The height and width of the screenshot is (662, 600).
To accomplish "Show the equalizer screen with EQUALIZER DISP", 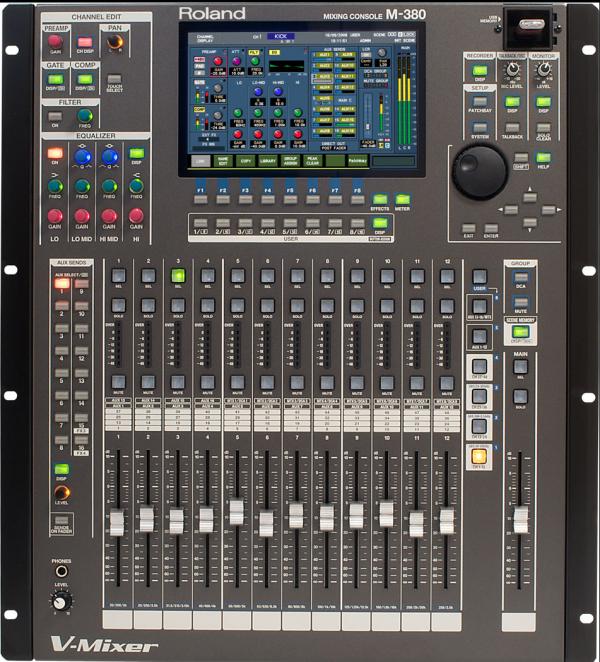I will pos(136,153).
